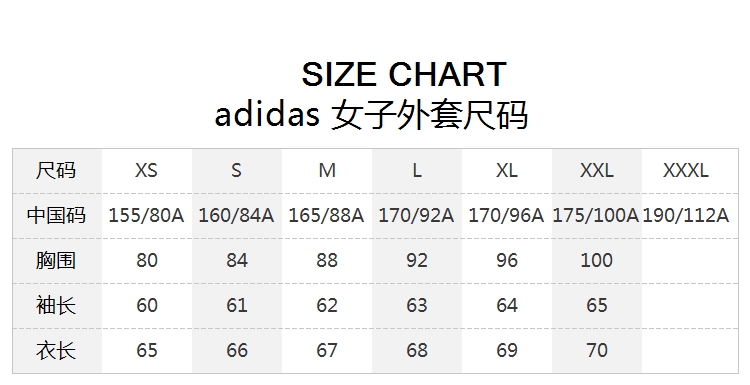Select the 165/88A China size cell
Screen dimensions: 750x385
[x=326, y=215]
